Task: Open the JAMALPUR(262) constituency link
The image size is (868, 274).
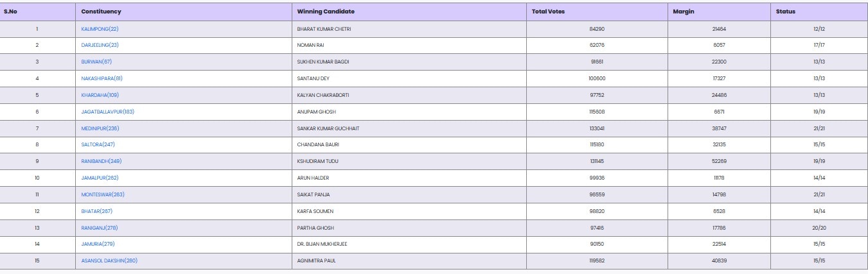Action: click(x=100, y=178)
